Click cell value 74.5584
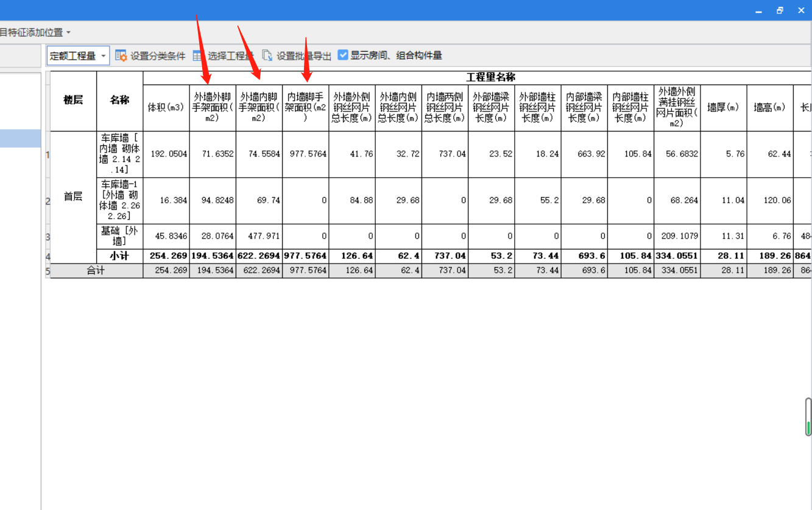The width and height of the screenshot is (812, 510). tap(264, 154)
